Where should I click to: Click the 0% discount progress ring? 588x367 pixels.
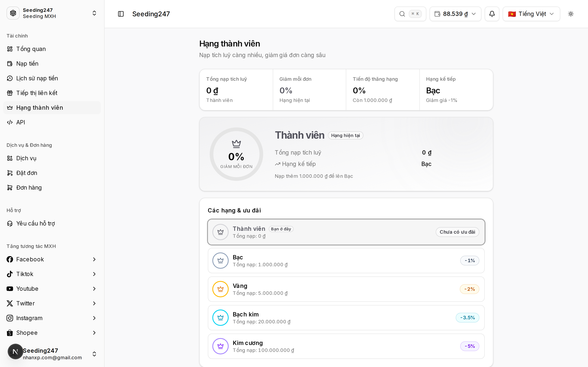coord(236,154)
